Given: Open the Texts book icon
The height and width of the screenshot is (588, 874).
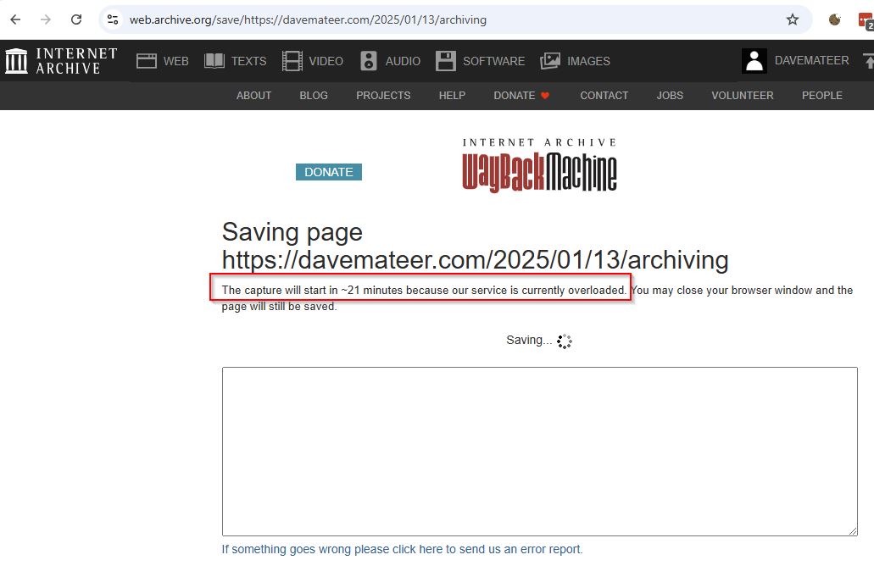Looking at the screenshot, I should 214,61.
